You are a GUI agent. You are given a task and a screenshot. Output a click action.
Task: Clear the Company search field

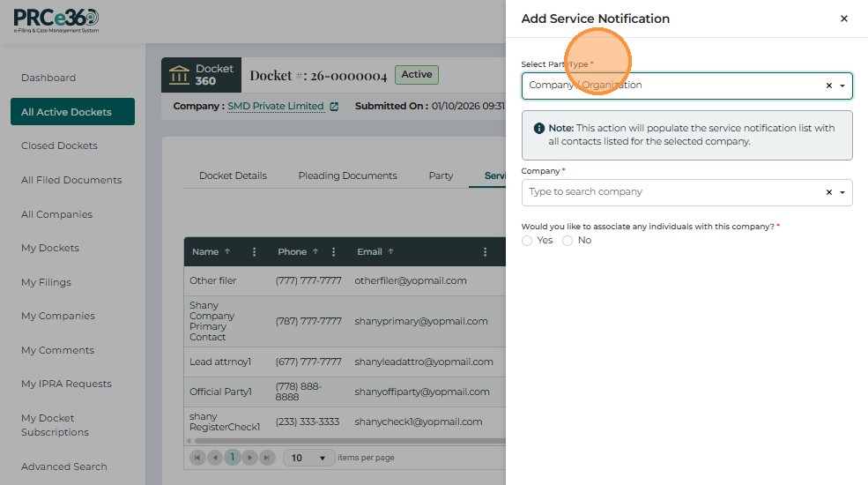[x=828, y=192]
